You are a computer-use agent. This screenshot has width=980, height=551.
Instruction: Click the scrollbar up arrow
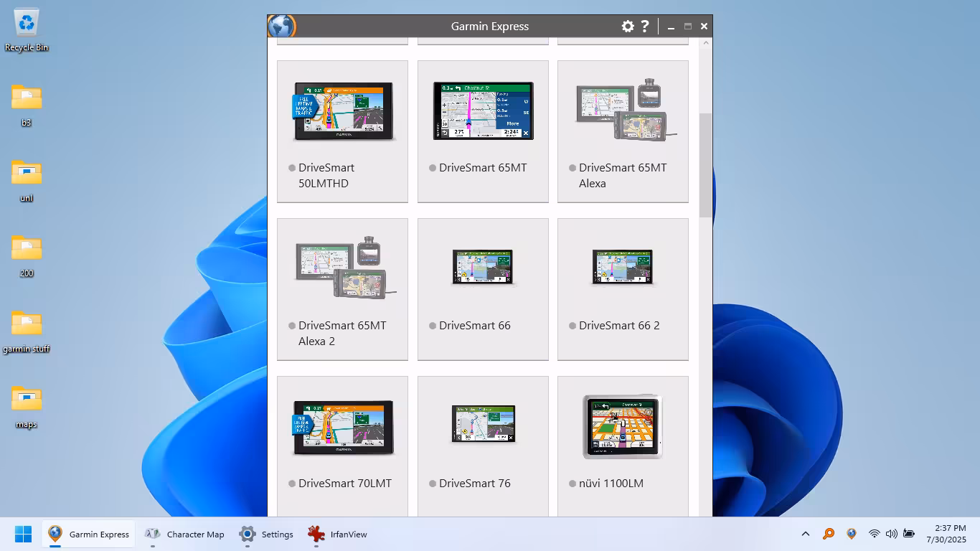pyautogui.click(x=706, y=43)
